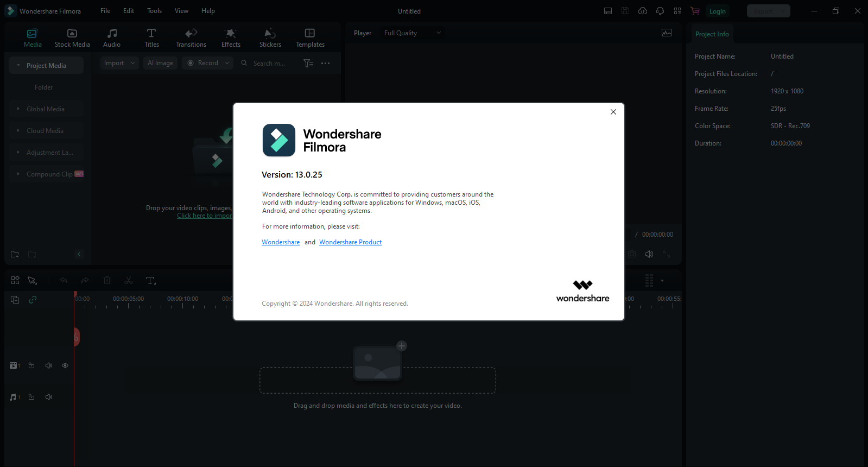The image size is (868, 467).
Task: Open the Wondershare link
Action: coord(281,242)
